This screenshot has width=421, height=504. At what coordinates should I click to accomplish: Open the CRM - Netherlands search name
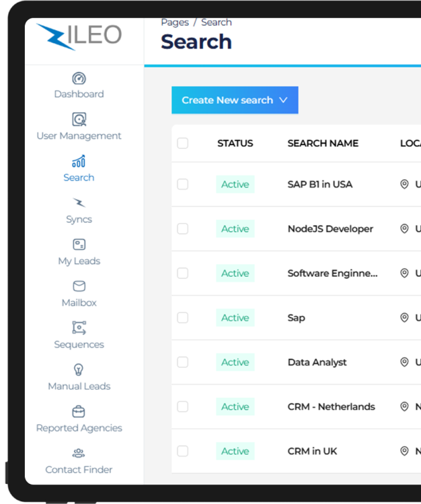pos(331,407)
